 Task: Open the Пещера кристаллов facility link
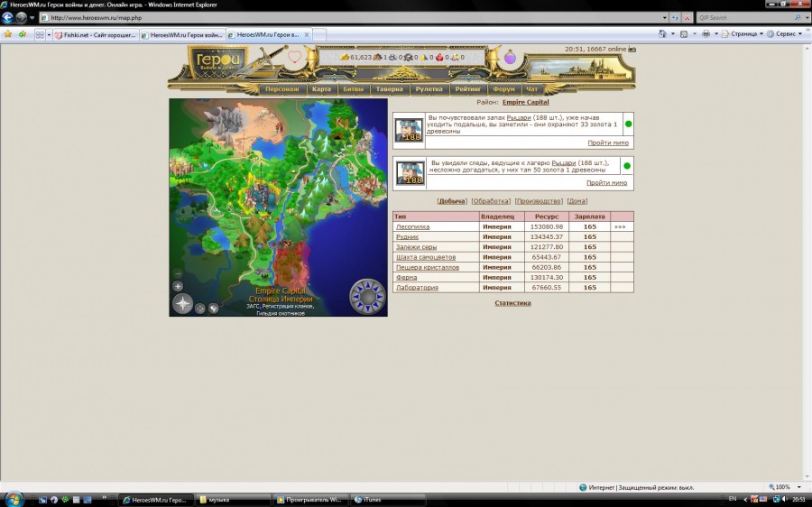(x=428, y=267)
